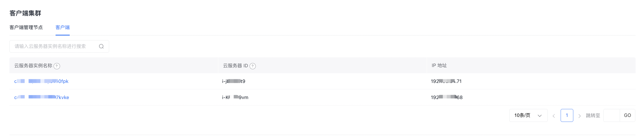644x138 pixels.
Task: Click the 云服务器实例名称 column header
Action: tap(33, 66)
